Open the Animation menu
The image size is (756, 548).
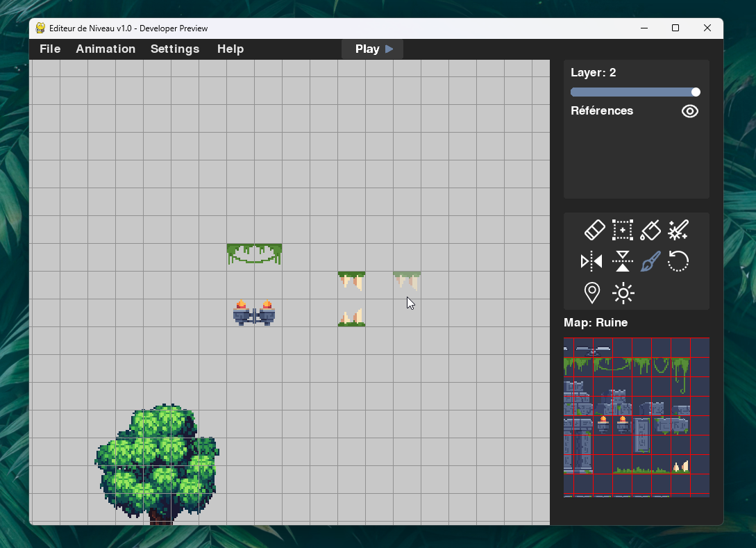[106, 49]
